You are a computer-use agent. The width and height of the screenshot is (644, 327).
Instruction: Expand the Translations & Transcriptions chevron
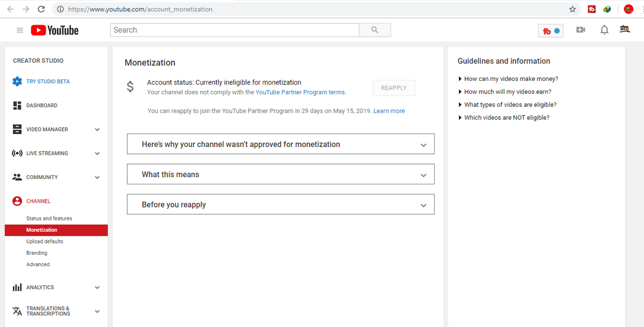[97, 311]
